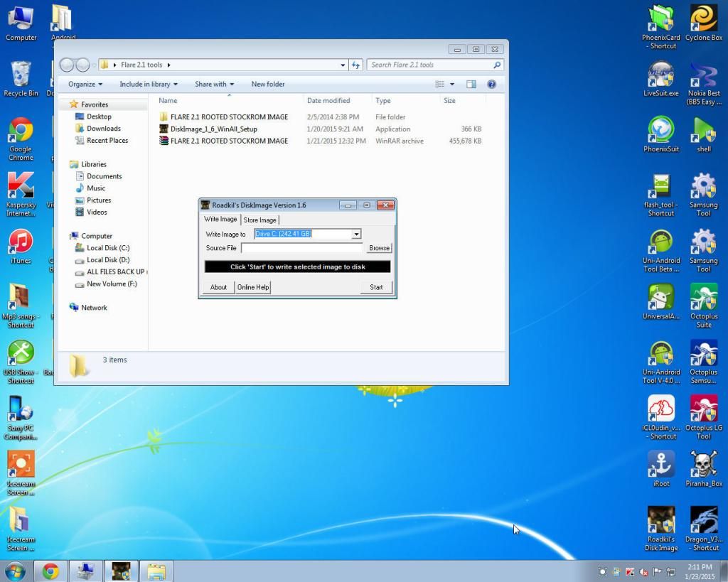Select Local Disk (C:) in navigation pane
Screen dimensions: 728x582
pyautogui.click(x=107, y=248)
